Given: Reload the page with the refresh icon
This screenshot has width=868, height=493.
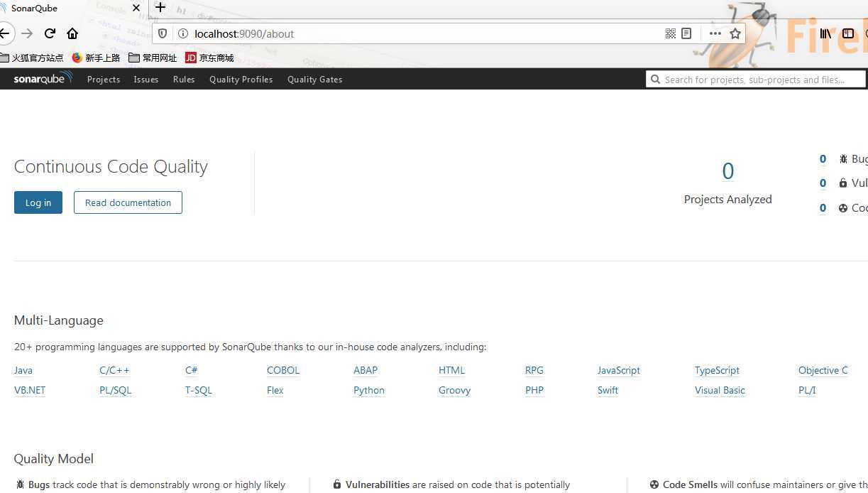Looking at the screenshot, I should 50,33.
